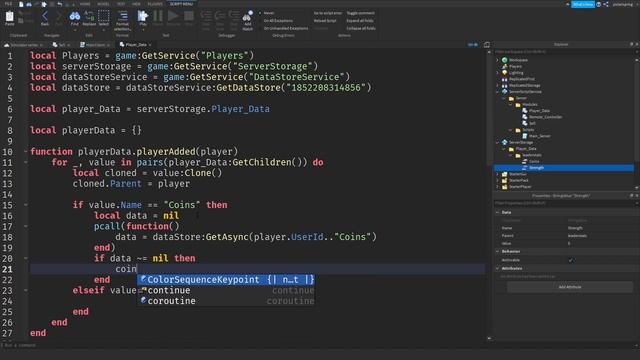
Task: Click the Lighting bulb icon in Explorer
Action: (x=504, y=73)
